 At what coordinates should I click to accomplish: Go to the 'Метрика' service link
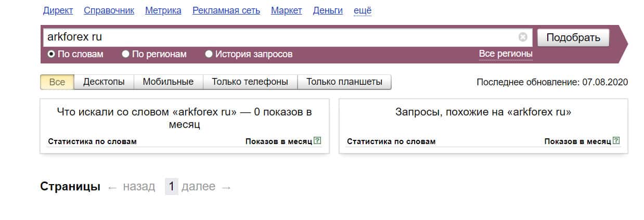[163, 10]
